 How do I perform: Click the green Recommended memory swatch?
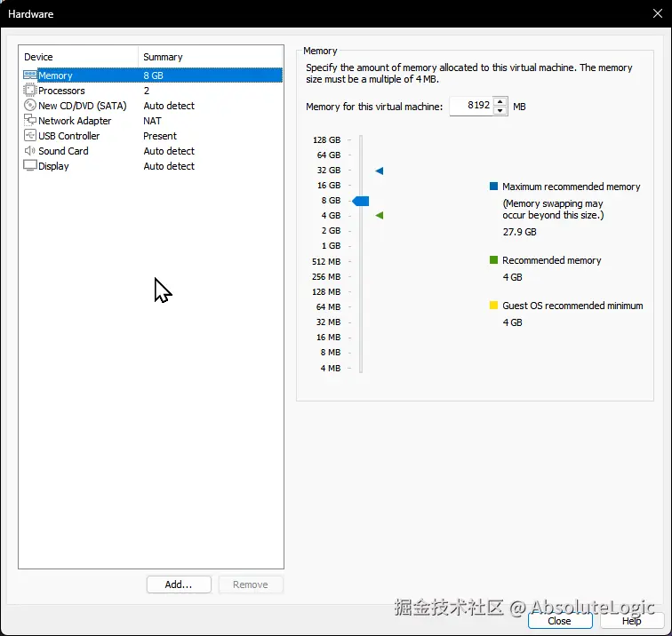(x=493, y=260)
